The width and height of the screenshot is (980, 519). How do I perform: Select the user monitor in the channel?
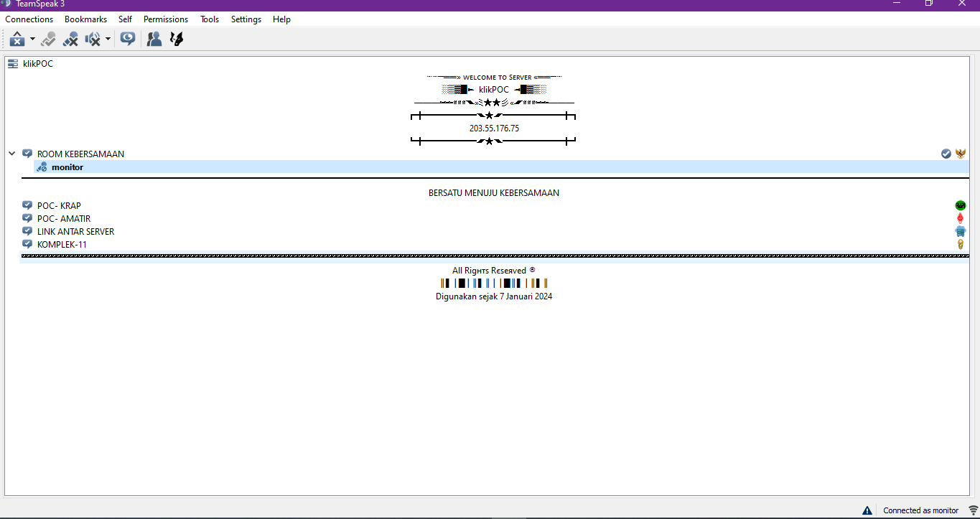point(67,167)
